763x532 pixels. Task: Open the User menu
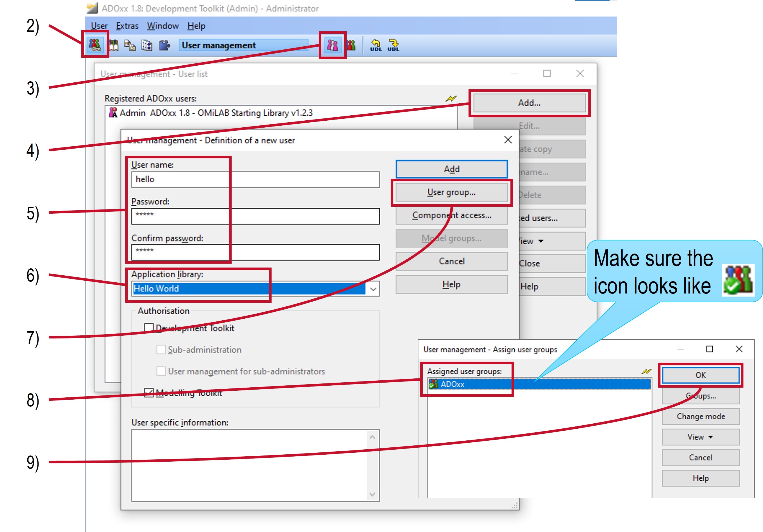(99, 26)
